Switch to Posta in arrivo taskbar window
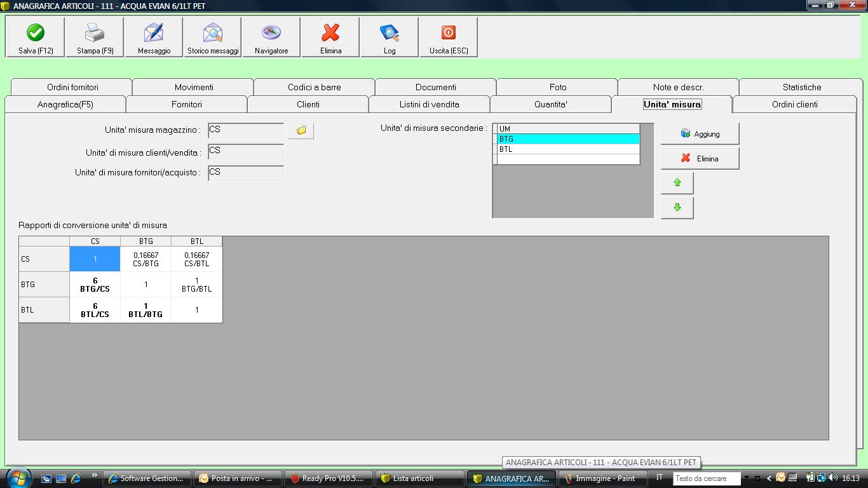 click(239, 478)
